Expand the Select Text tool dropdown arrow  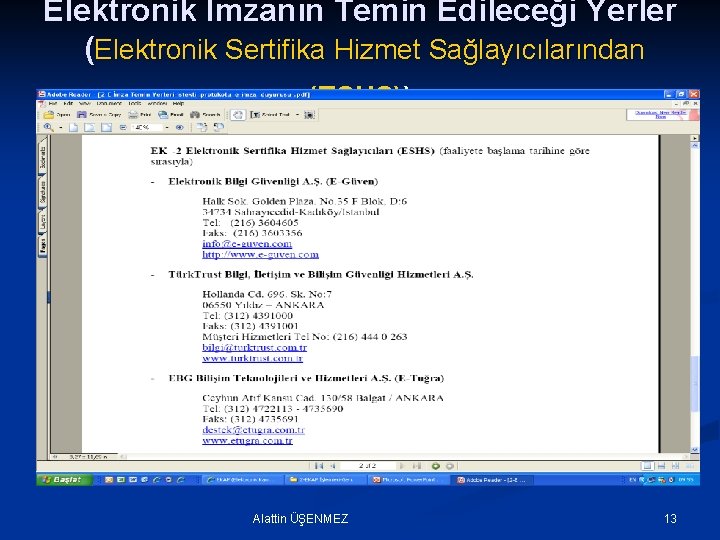click(x=297, y=115)
